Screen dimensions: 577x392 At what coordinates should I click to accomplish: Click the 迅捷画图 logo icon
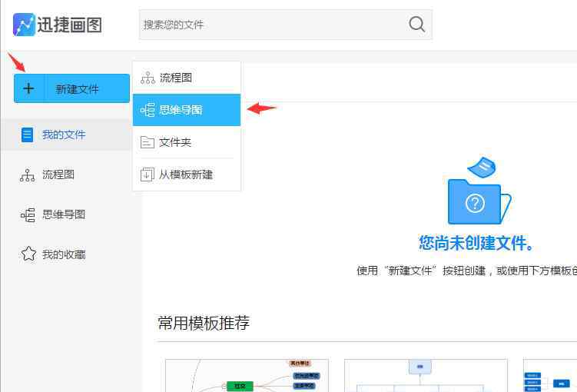24,25
